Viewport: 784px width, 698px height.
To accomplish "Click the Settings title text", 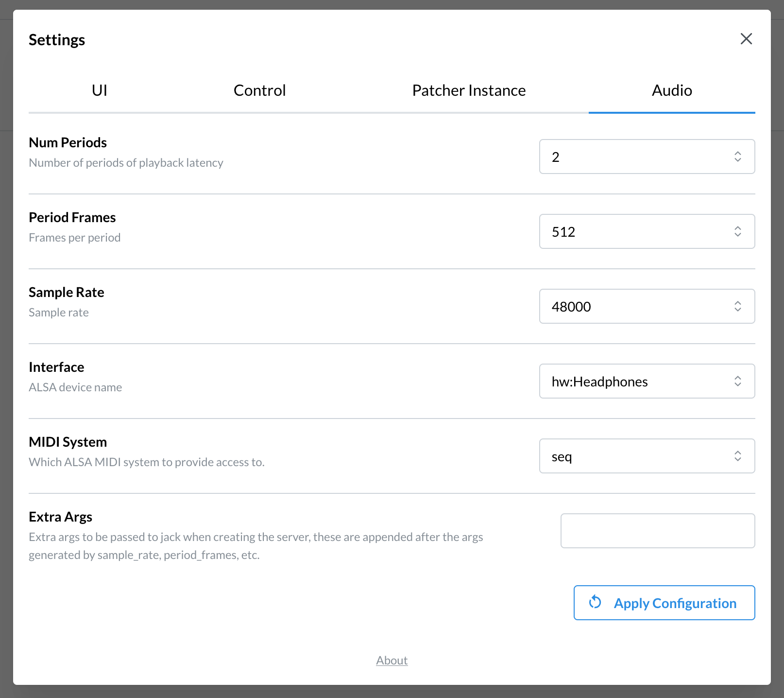I will [57, 40].
